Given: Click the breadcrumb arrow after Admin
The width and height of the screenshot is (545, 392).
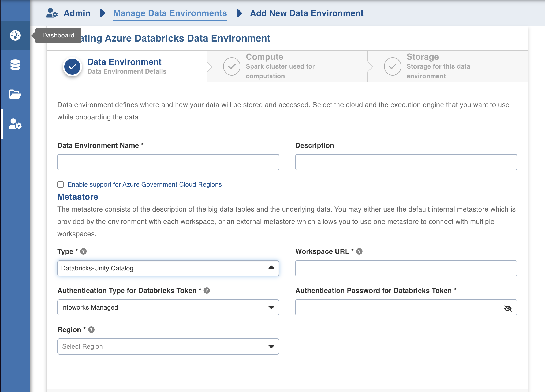Looking at the screenshot, I should point(102,13).
